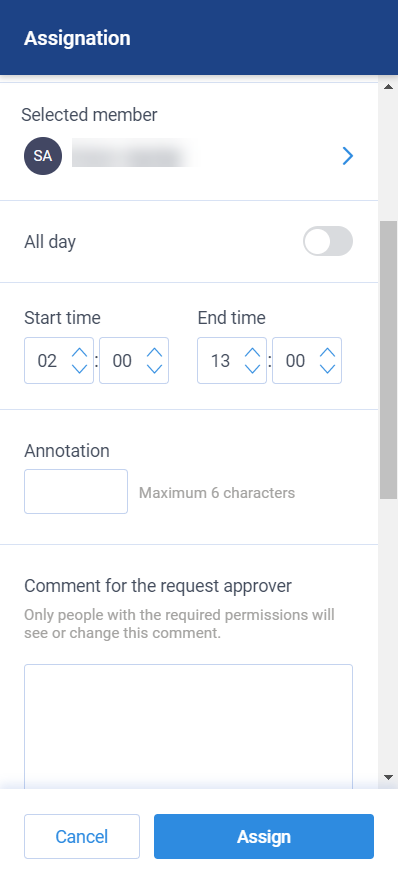
Task: Focus the Annotation input field
Action: (x=76, y=492)
